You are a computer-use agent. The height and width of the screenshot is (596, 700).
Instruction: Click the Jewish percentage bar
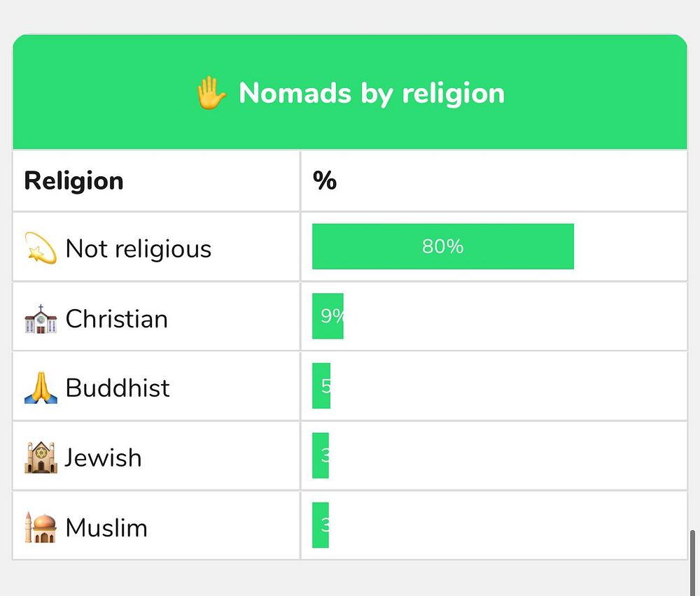pyautogui.click(x=321, y=455)
